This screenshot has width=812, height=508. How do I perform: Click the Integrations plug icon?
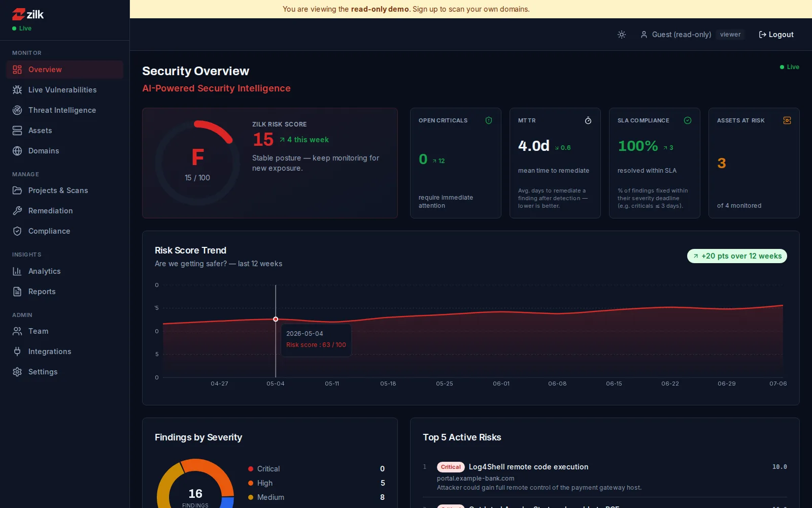tap(17, 352)
